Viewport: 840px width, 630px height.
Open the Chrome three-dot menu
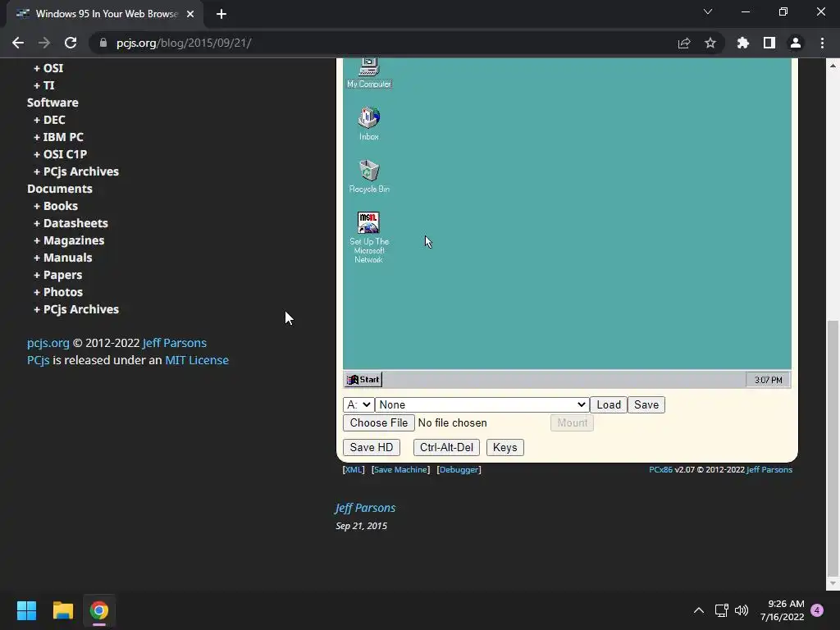click(822, 43)
